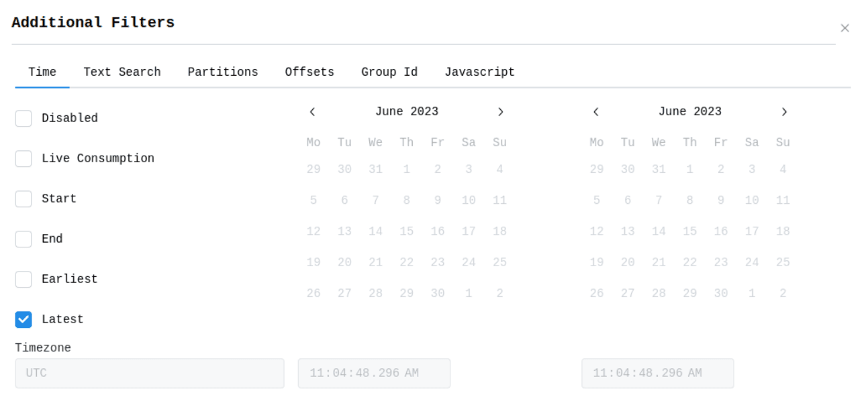
Task: Close the Additional Filters dialog
Action: coord(845,28)
